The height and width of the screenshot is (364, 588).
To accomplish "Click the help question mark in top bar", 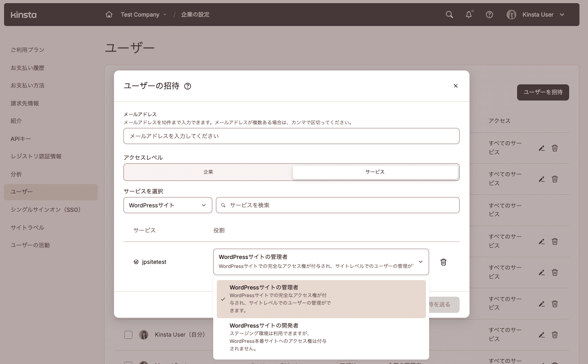I will click(x=489, y=14).
